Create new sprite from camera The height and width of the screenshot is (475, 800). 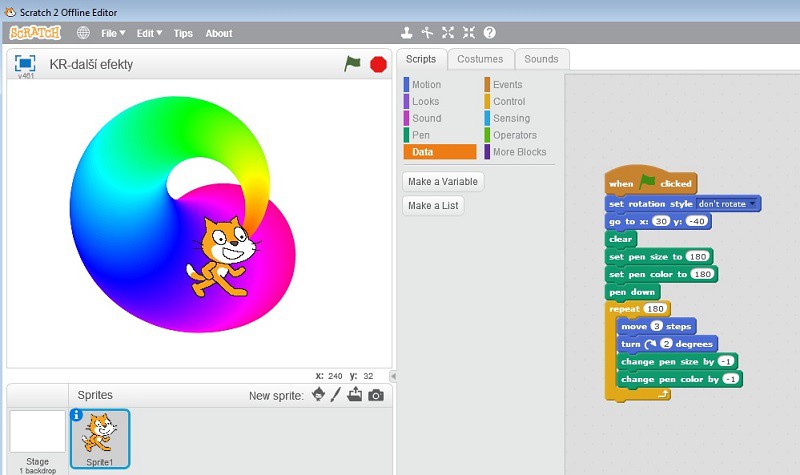pyautogui.click(x=376, y=395)
